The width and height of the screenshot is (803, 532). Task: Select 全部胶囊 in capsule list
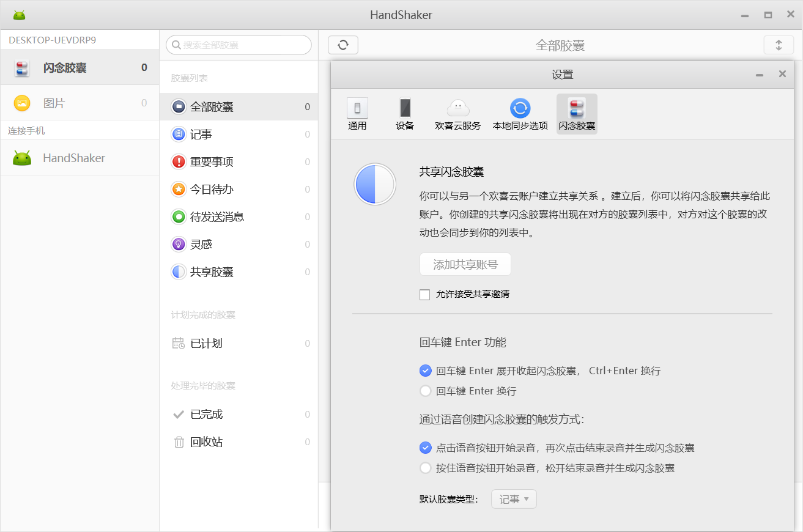(x=239, y=107)
